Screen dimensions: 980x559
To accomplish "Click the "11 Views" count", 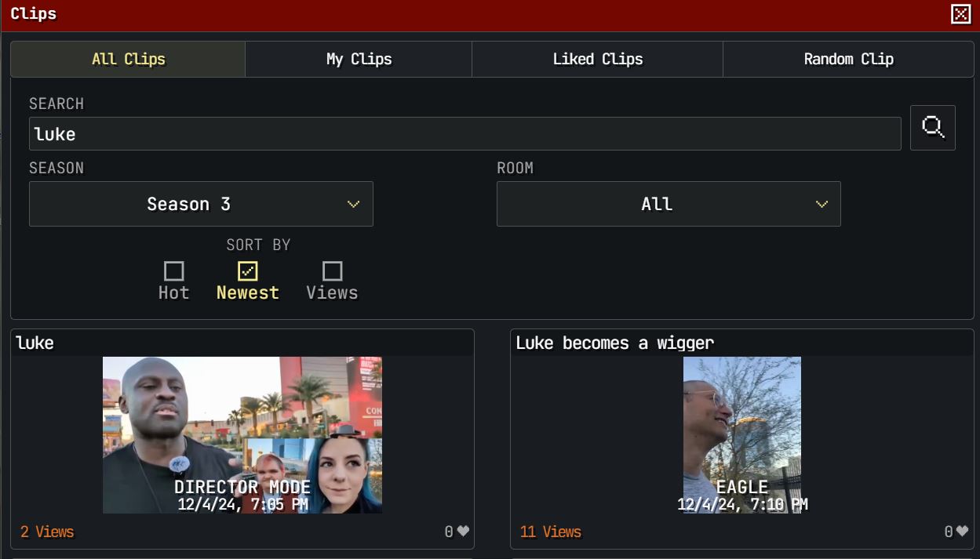I will click(x=551, y=532).
